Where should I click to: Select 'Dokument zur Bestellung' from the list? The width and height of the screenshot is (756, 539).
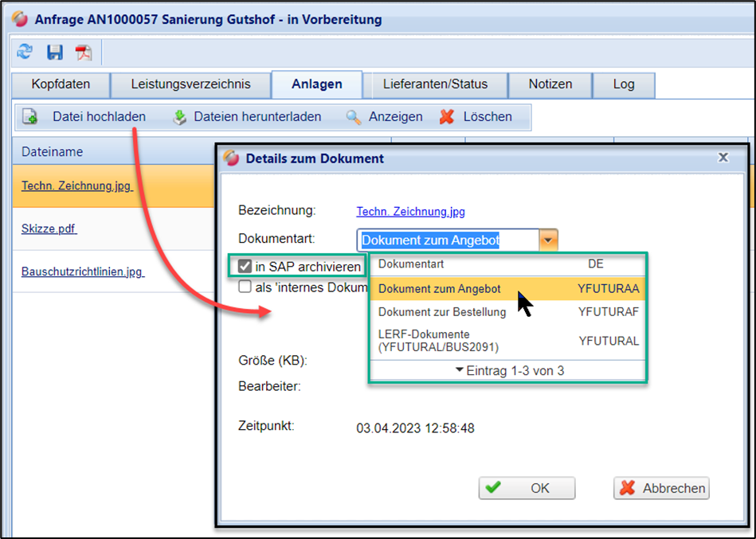click(x=441, y=312)
